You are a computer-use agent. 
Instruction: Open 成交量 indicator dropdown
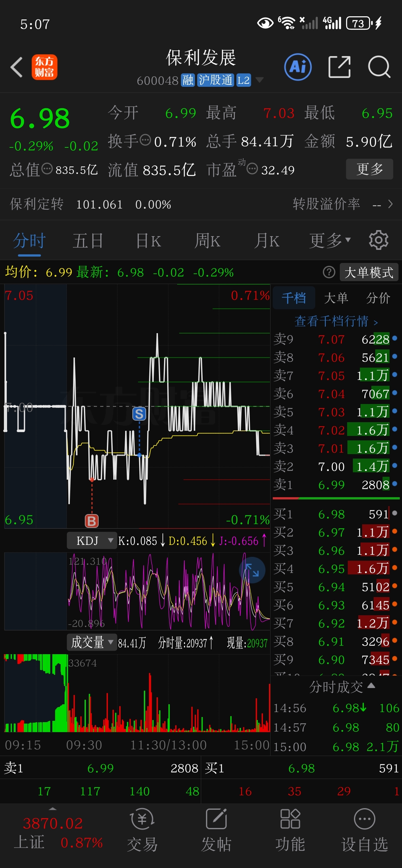click(x=92, y=642)
